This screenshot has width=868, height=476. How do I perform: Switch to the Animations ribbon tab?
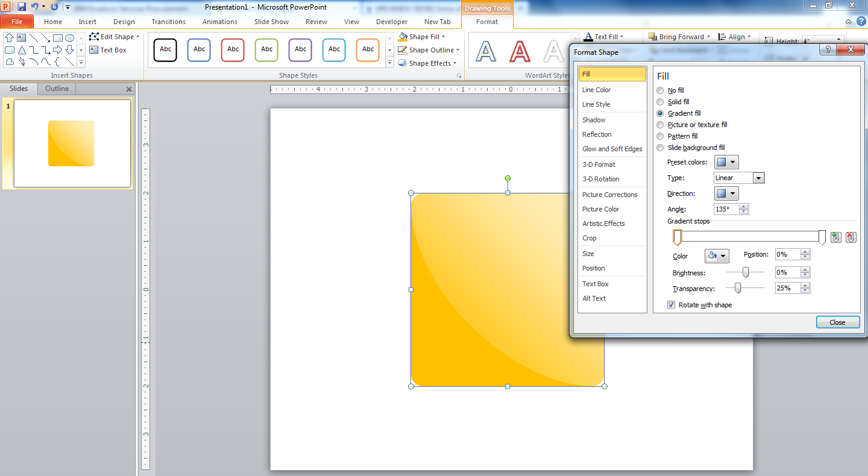coord(220,22)
